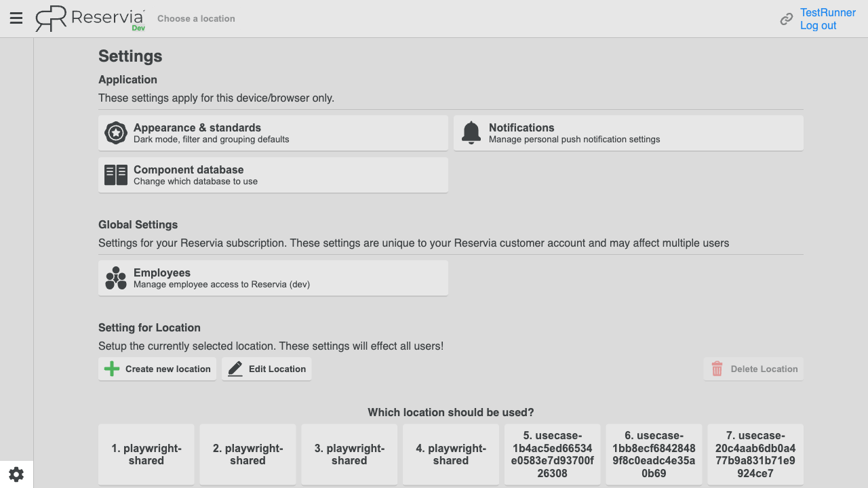The width and height of the screenshot is (868, 488).
Task: Click 'Manage employee access to Reservia (dev)' text
Action: pos(222,285)
